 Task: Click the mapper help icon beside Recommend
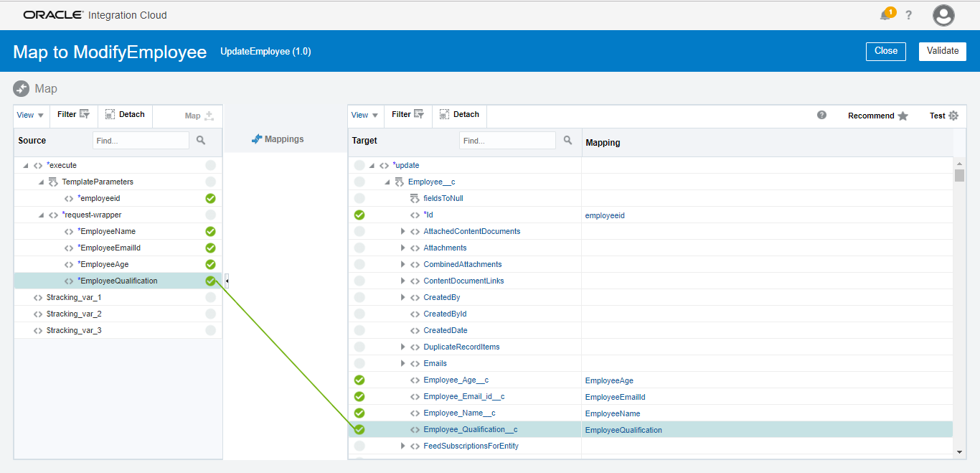coord(821,115)
